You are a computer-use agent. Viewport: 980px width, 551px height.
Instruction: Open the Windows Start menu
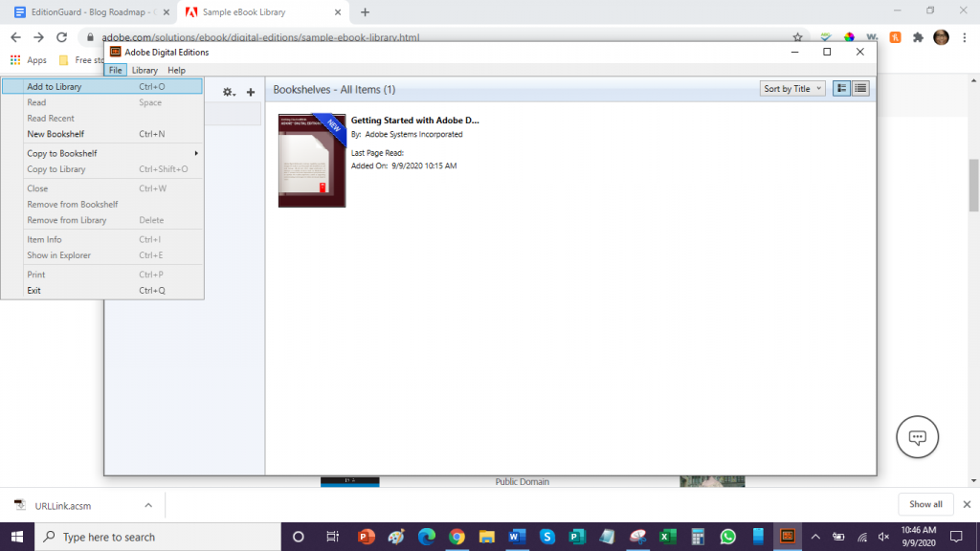pyautogui.click(x=17, y=537)
